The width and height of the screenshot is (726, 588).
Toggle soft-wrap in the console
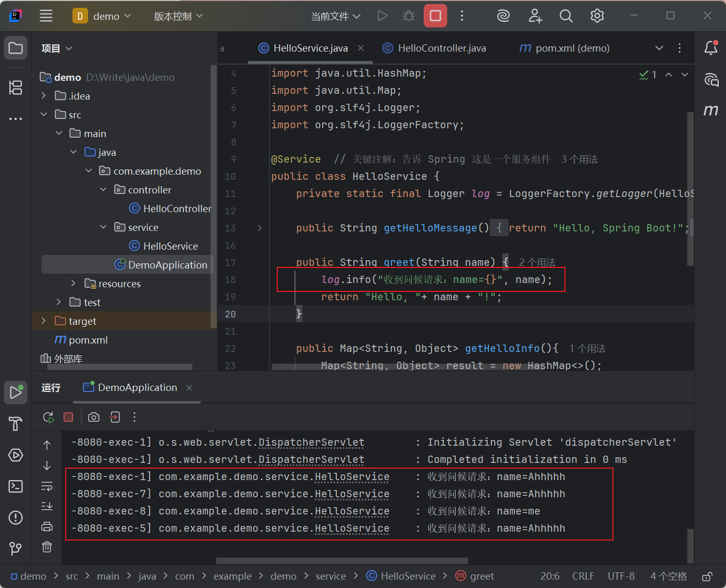point(47,486)
